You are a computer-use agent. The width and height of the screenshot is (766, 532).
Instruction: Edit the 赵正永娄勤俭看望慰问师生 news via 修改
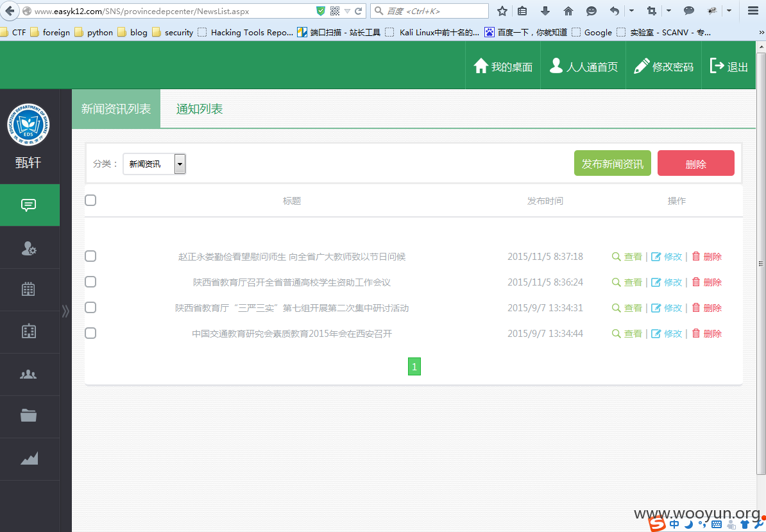pos(667,257)
